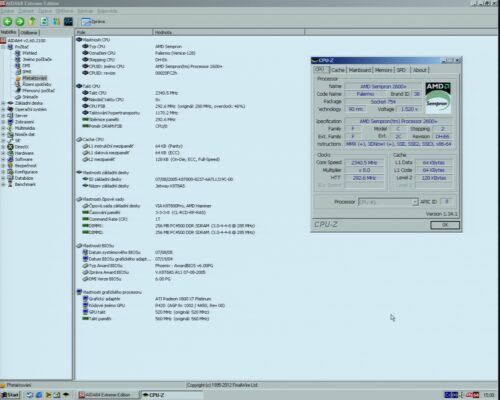Screen dimensions: 500x400
Task: Select Snímače in the tree
Action: (30, 97)
